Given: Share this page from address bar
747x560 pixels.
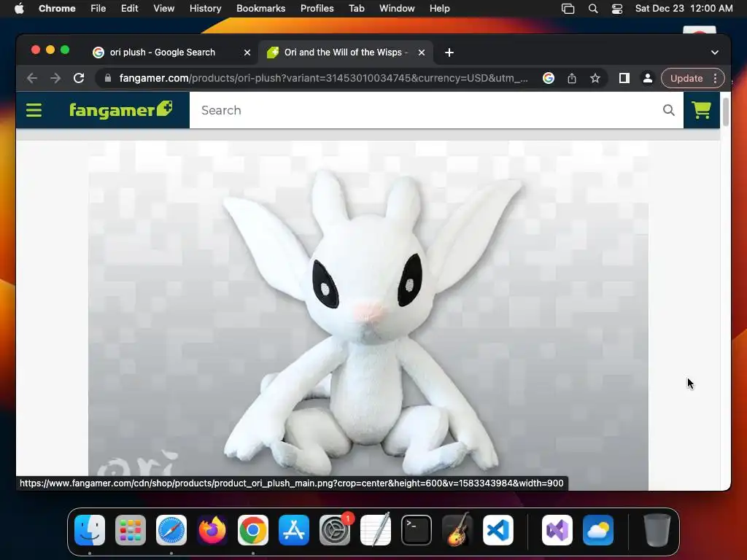Looking at the screenshot, I should (x=572, y=78).
